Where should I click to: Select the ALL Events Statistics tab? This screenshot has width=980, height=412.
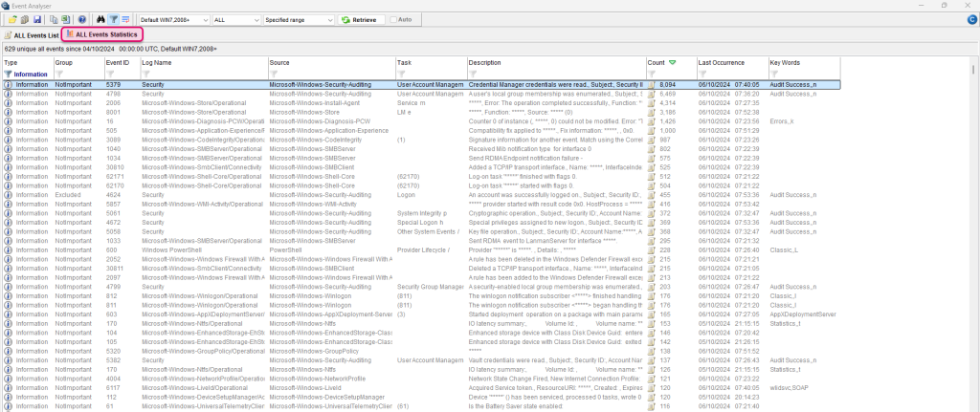click(102, 35)
